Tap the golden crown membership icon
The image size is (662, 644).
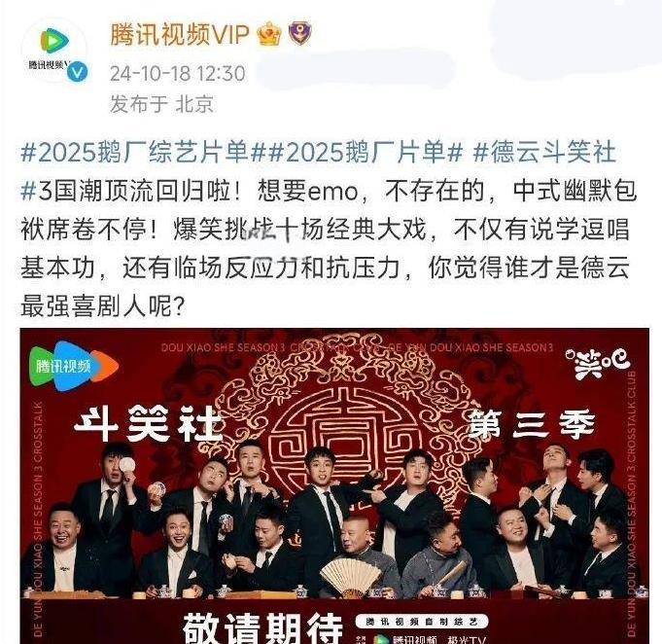pyautogui.click(x=270, y=34)
